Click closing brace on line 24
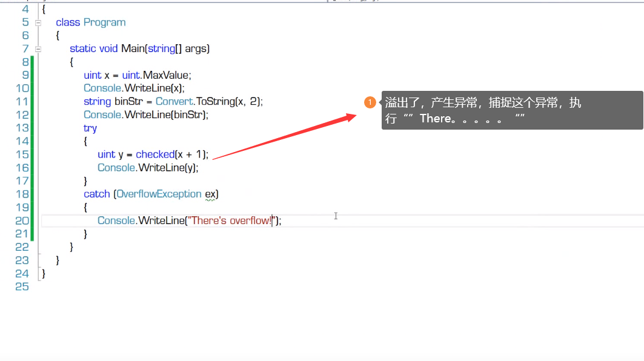 click(x=44, y=274)
